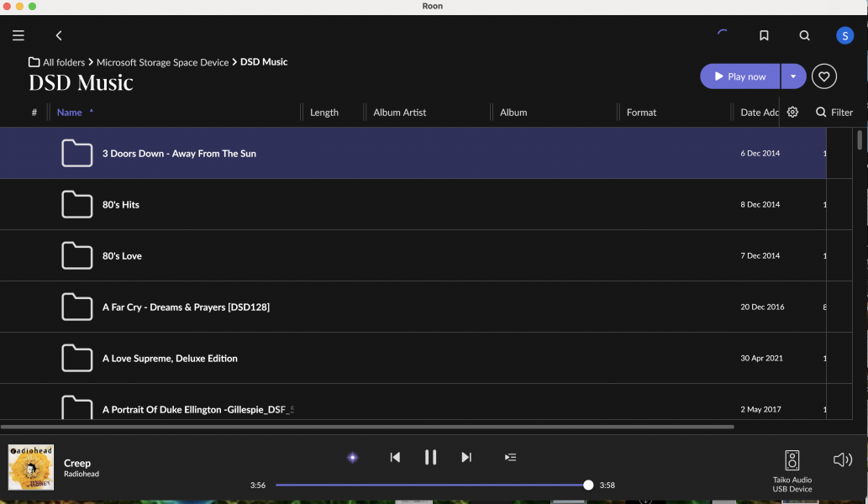Open column settings gear icon
The image size is (868, 504).
pos(792,112)
